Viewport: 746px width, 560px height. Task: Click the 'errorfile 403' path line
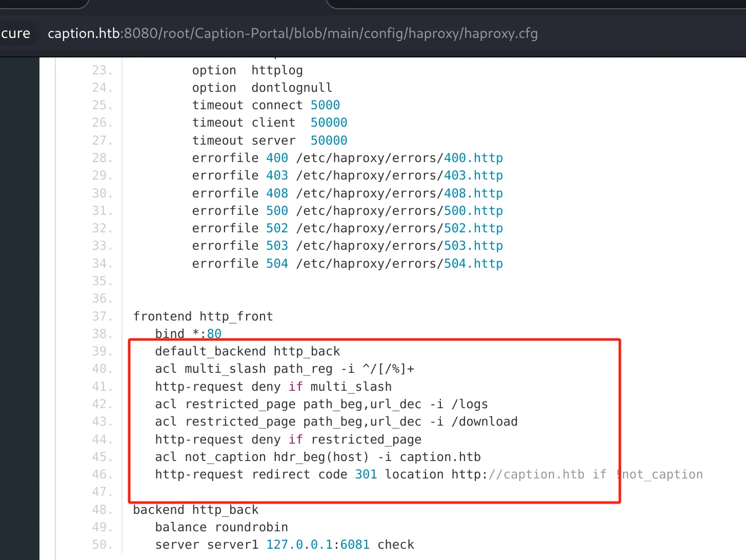pyautogui.click(x=348, y=175)
